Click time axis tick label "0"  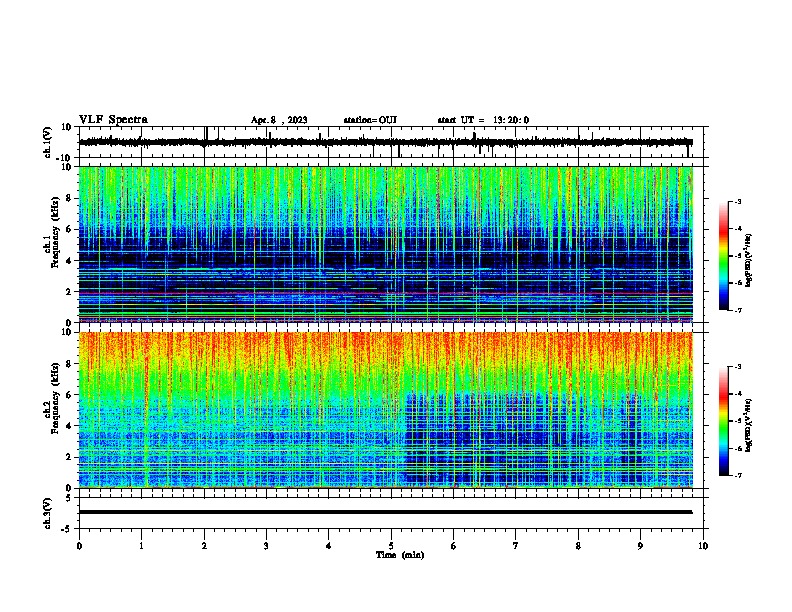(79, 546)
